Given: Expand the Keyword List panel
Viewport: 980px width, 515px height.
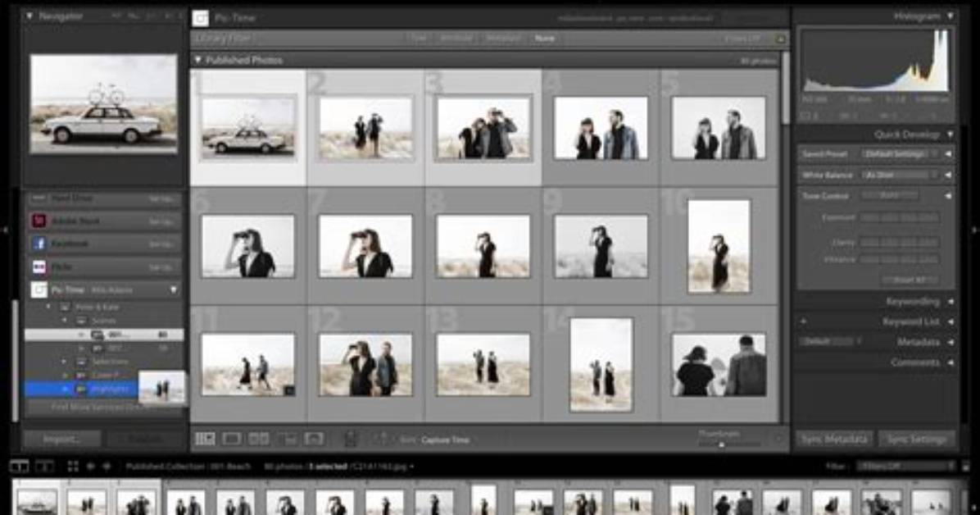Looking at the screenshot, I should [x=950, y=321].
